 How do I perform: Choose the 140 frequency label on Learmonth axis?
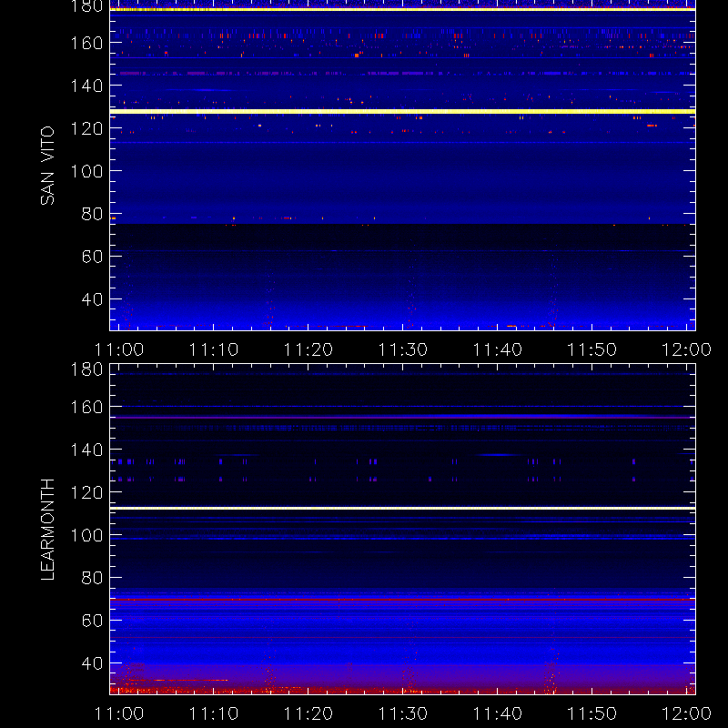click(x=86, y=450)
